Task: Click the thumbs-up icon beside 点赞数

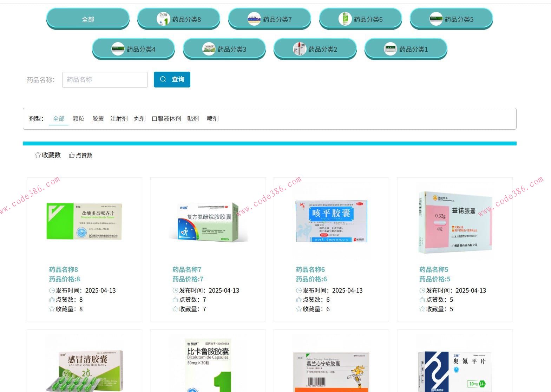Action: (72, 155)
